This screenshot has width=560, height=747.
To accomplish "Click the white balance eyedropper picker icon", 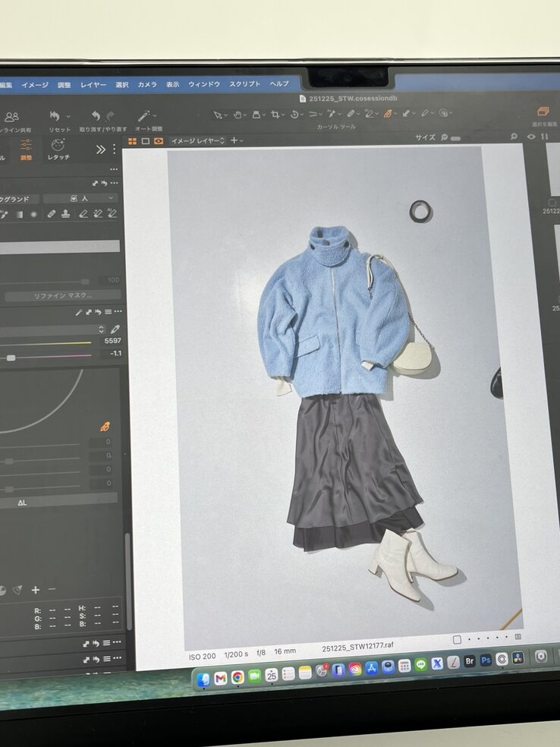I will tap(115, 329).
